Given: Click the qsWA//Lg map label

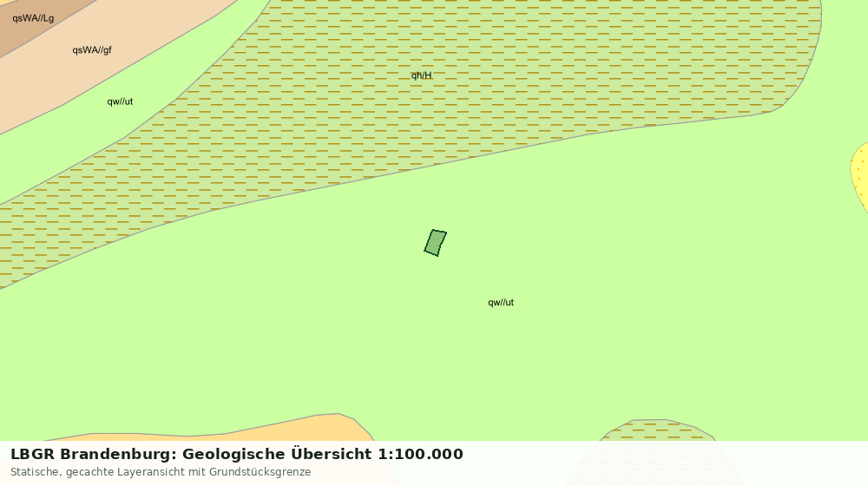Looking at the screenshot, I should point(33,18).
